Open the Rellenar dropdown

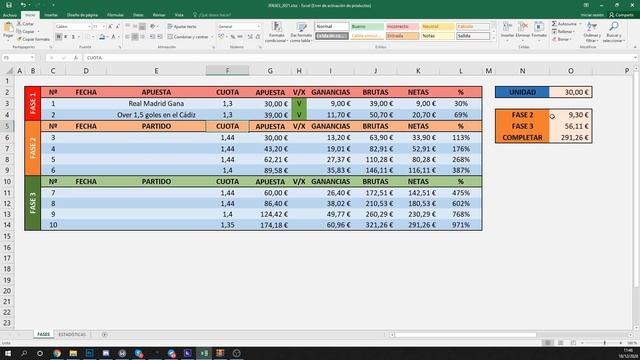(x=565, y=31)
